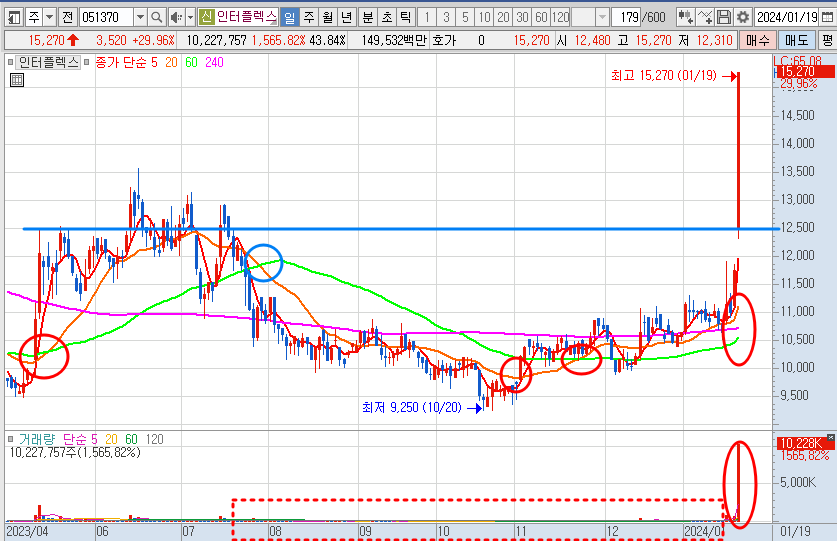Viewport: 837px width, 541px height.
Task: Click the small square before 인터플렉스 legend
Action: [10, 62]
